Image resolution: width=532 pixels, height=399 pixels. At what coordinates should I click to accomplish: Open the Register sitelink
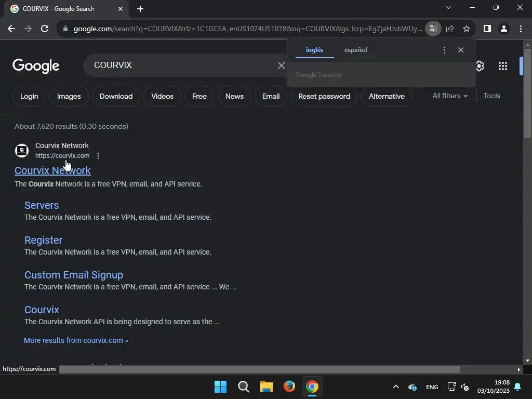pos(44,240)
